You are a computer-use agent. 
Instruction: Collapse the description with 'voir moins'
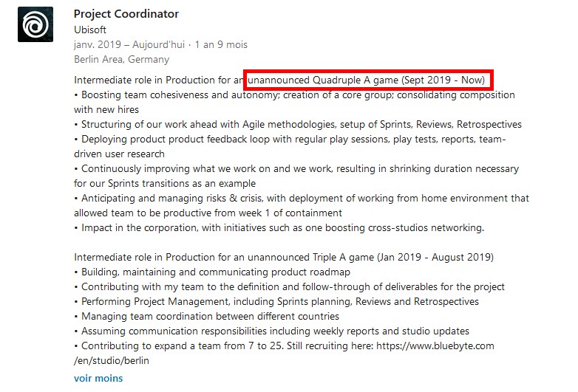pyautogui.click(x=98, y=379)
